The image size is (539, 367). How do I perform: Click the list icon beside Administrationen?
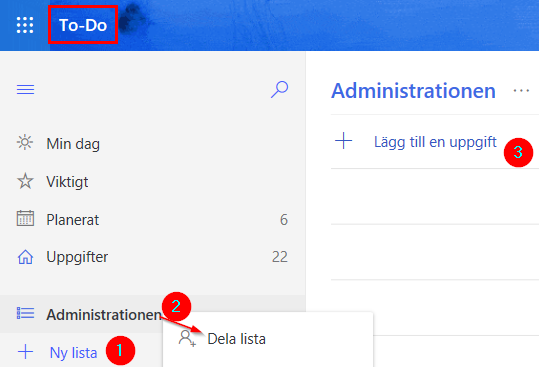click(25, 313)
